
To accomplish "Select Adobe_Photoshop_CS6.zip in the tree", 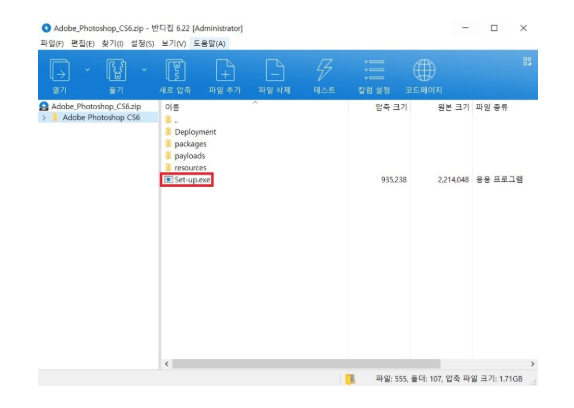I will (96, 106).
